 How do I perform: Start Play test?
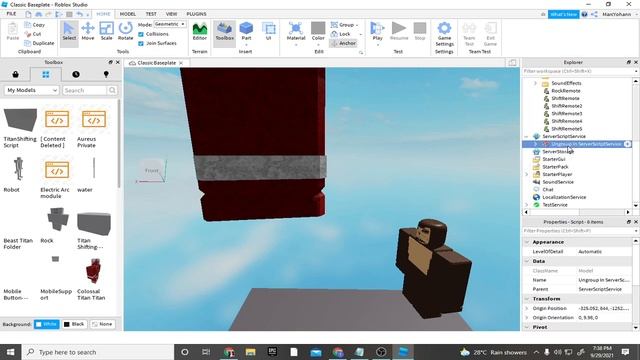click(377, 32)
